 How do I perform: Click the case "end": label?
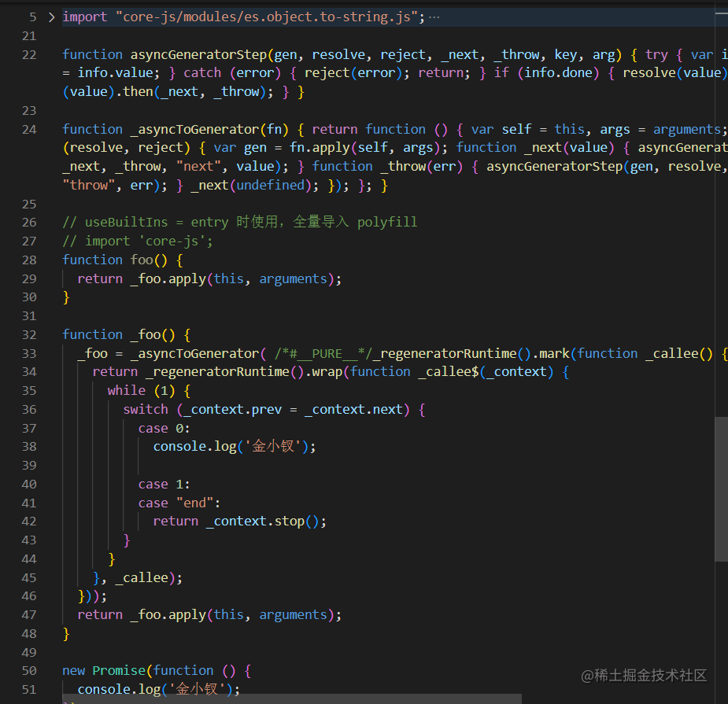[x=179, y=503]
